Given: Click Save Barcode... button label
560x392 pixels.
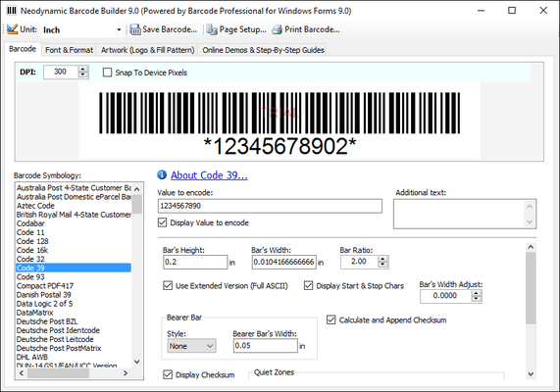Looking at the screenshot, I should (170, 29).
